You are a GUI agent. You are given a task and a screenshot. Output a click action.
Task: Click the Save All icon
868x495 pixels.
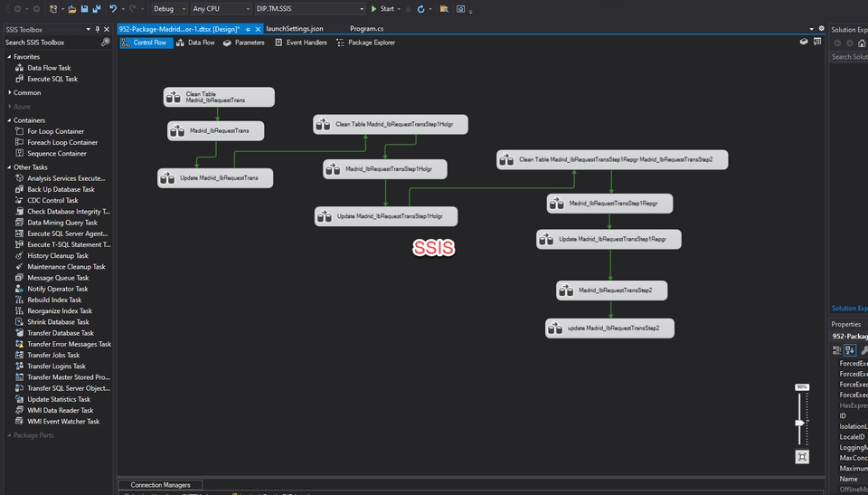97,9
